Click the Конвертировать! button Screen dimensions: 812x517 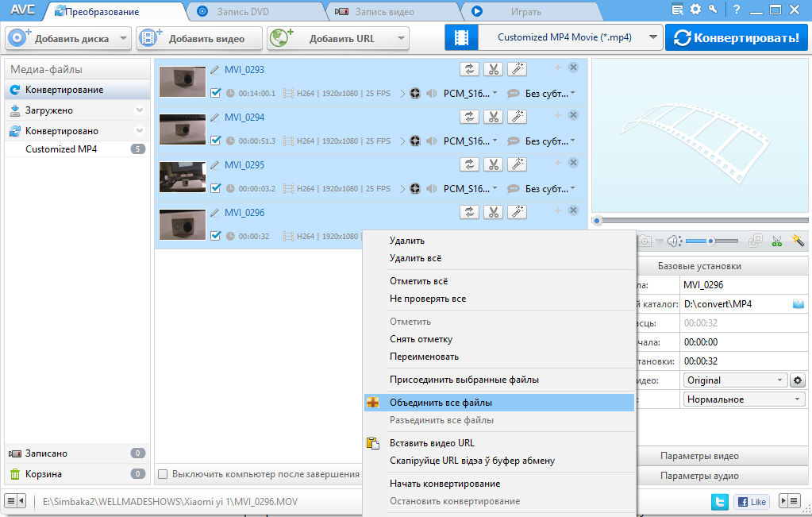(x=737, y=37)
